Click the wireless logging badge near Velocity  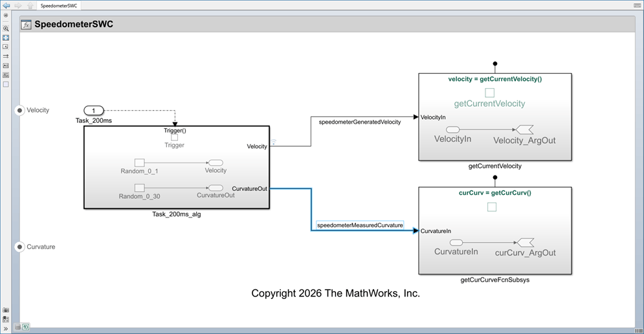[274, 142]
